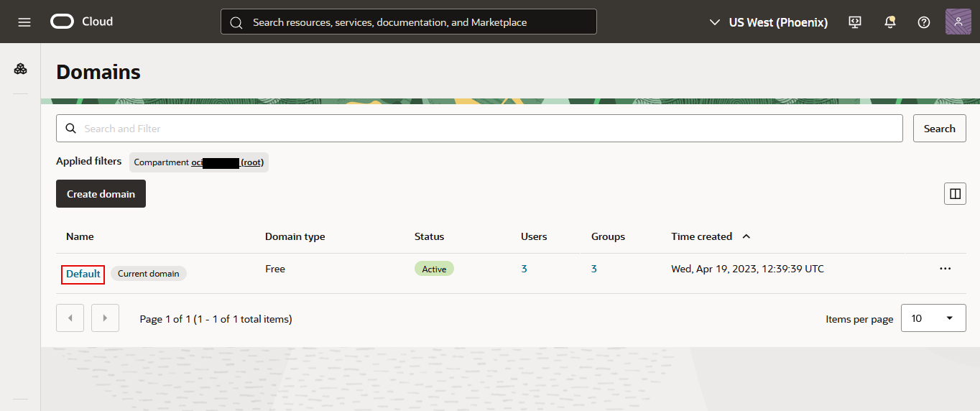Expand the US West (Phoenix) region selector
The height and width of the screenshot is (411, 980).
tap(768, 22)
